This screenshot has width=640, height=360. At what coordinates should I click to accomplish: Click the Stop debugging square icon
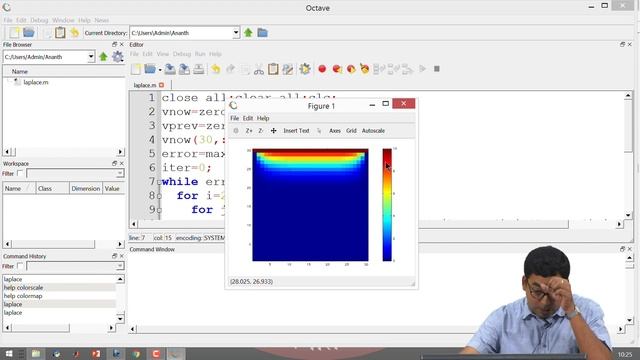pyautogui.click(x=437, y=69)
